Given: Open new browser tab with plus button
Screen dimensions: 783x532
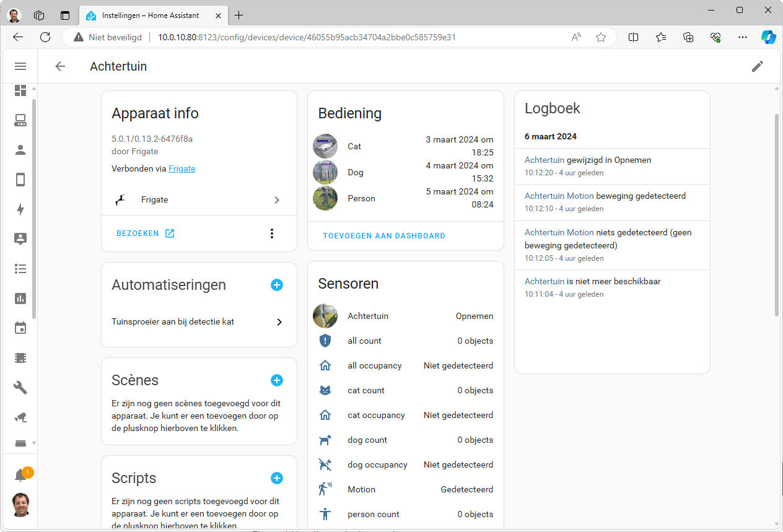Looking at the screenshot, I should click(239, 15).
